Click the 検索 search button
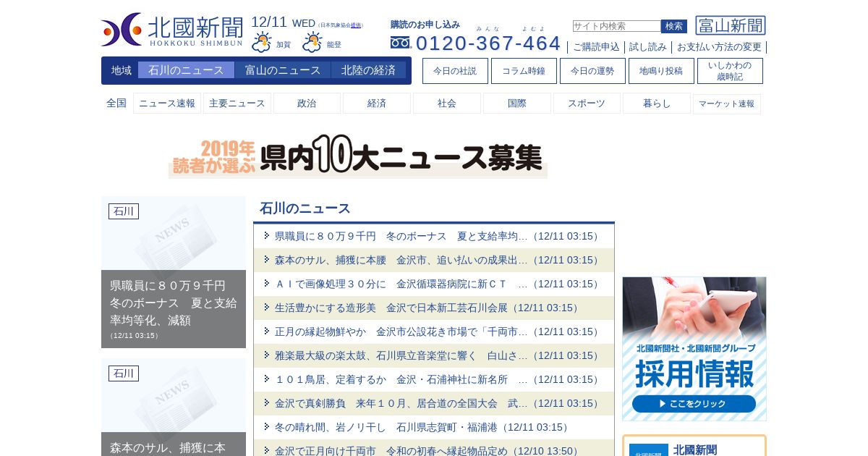This screenshot has height=456, width=868. click(x=674, y=26)
